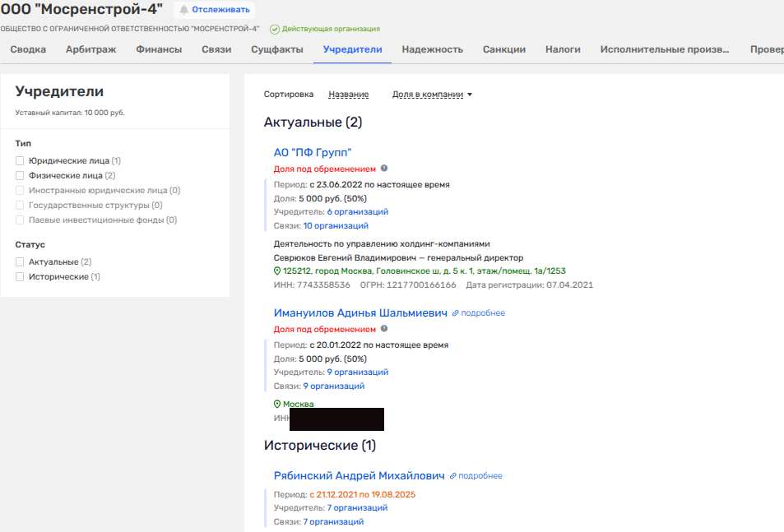Viewport: 784px width, 532px height.
Task: Open Рябинский Андрей Михайлович profile
Action: [x=359, y=475]
